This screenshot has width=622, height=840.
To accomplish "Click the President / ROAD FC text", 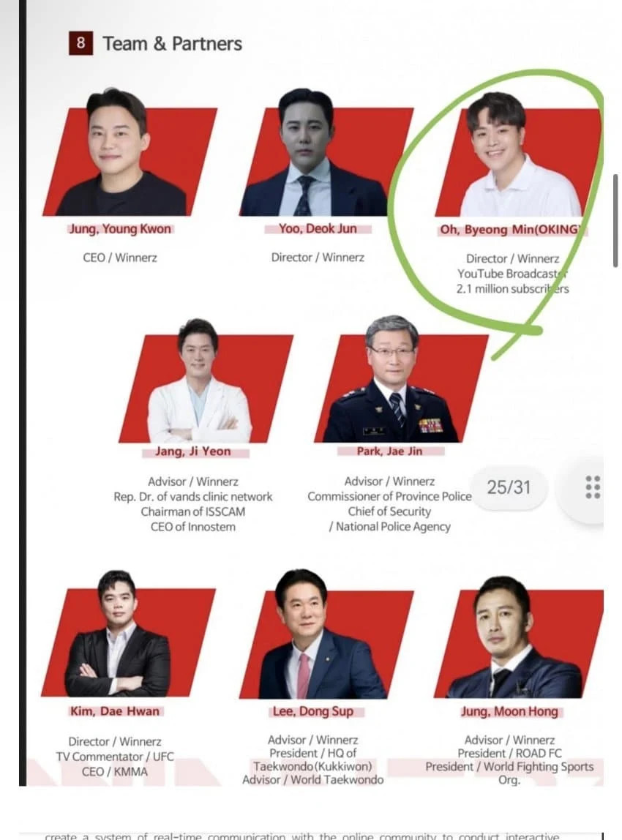I will [x=509, y=753].
